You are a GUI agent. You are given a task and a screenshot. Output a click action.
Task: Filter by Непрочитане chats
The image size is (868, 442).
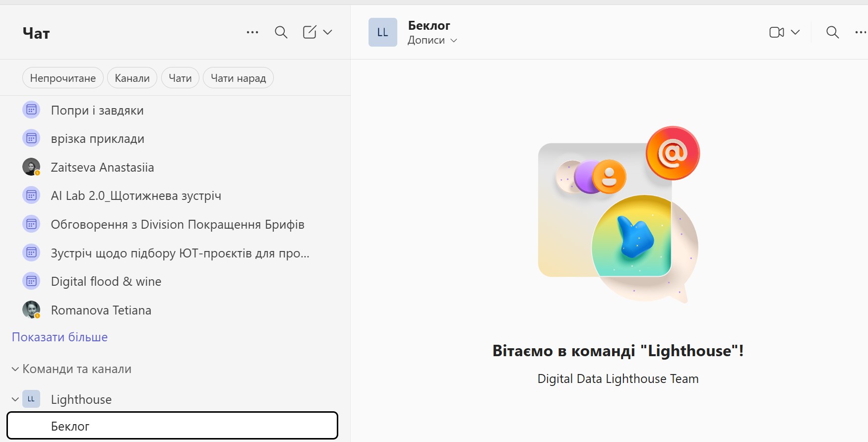pos(63,78)
